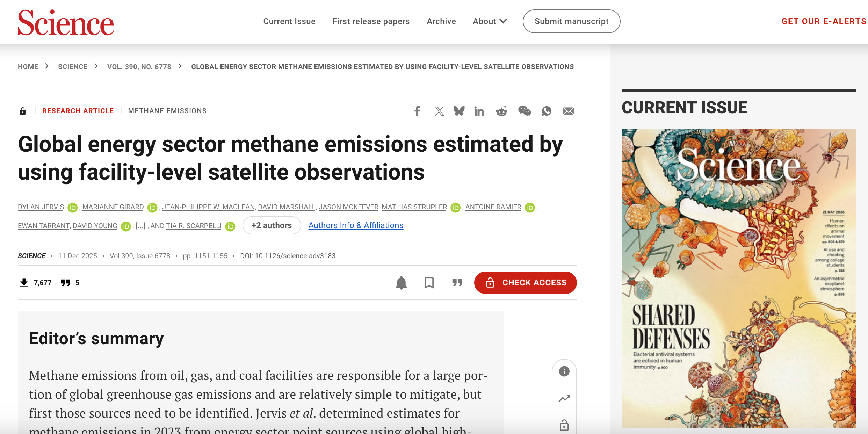Expand the About dropdown menu

(x=490, y=21)
